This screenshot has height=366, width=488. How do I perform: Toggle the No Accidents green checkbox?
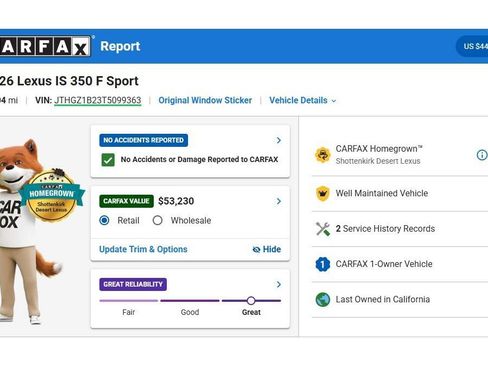(108, 160)
